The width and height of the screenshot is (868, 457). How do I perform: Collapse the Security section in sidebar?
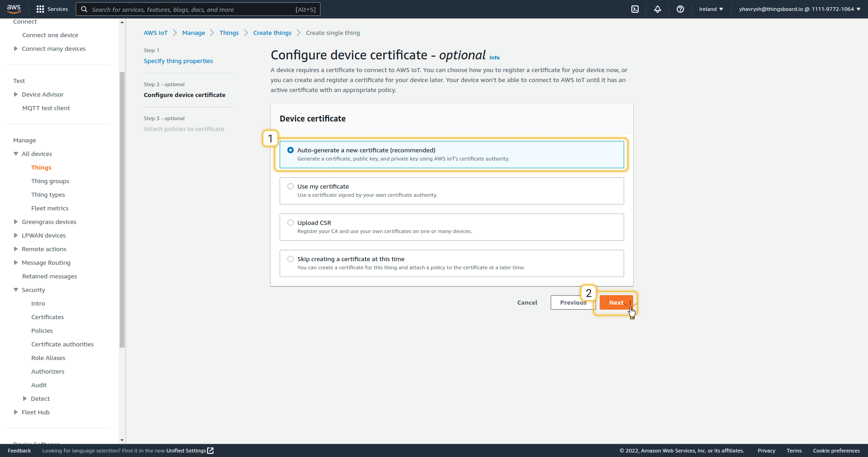pyautogui.click(x=16, y=290)
